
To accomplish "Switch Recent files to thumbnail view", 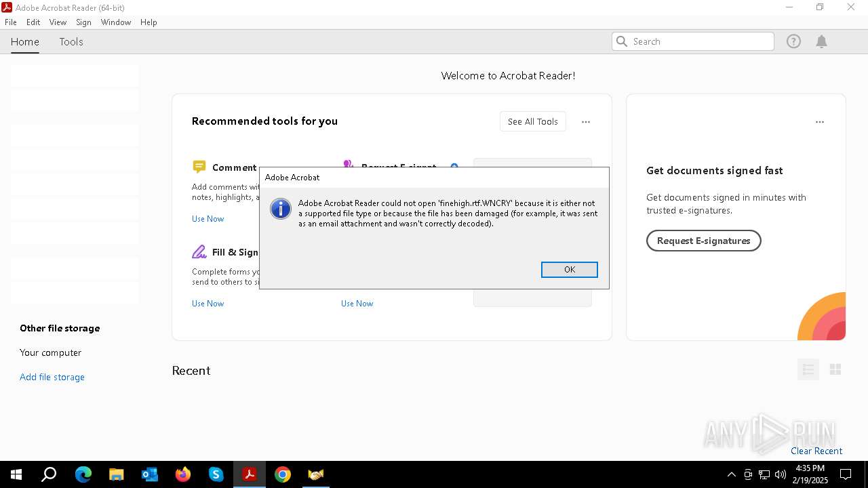I will pyautogui.click(x=835, y=369).
